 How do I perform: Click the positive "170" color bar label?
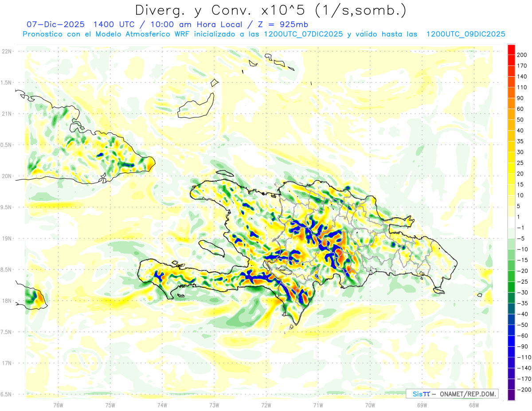(522, 66)
